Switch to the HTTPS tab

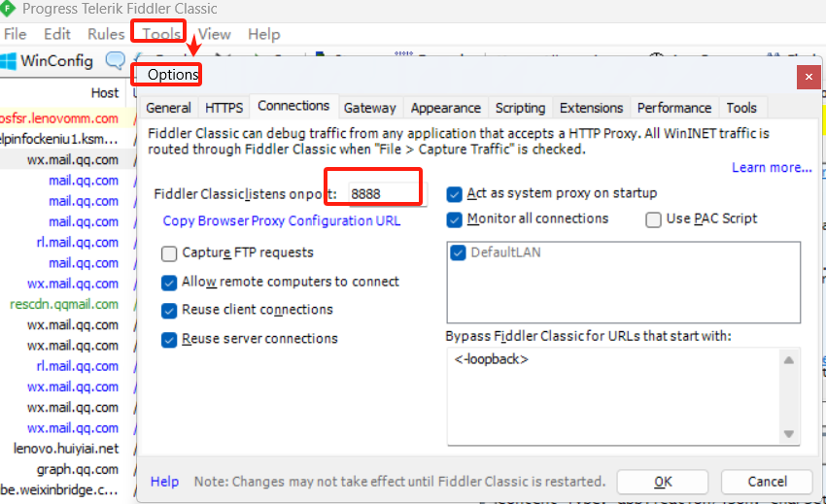(224, 108)
